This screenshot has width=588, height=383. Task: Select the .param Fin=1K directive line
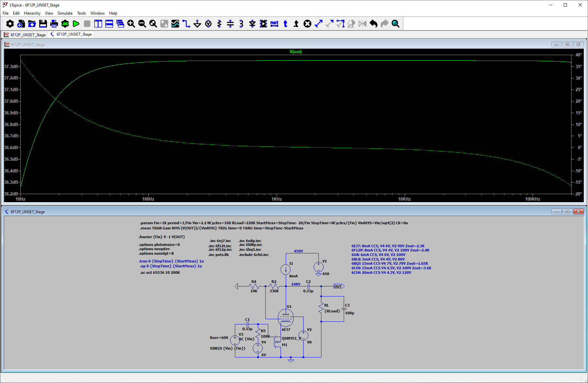click(x=274, y=223)
